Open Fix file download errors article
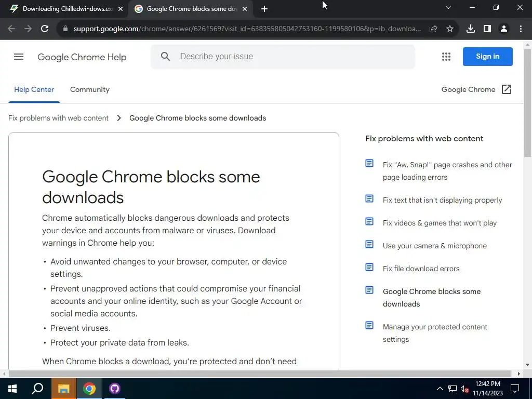Image resolution: width=532 pixels, height=399 pixels. 421,269
